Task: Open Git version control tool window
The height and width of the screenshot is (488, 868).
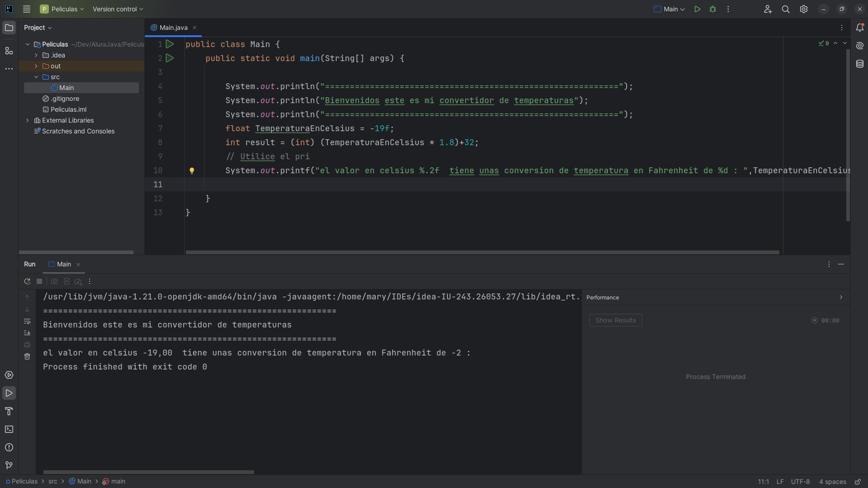Action: click(9, 465)
